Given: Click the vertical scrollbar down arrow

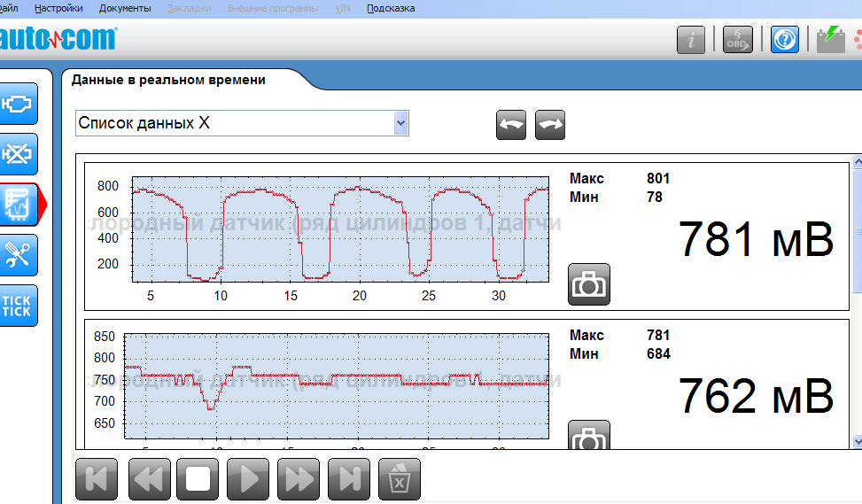Looking at the screenshot, I should 856,440.
